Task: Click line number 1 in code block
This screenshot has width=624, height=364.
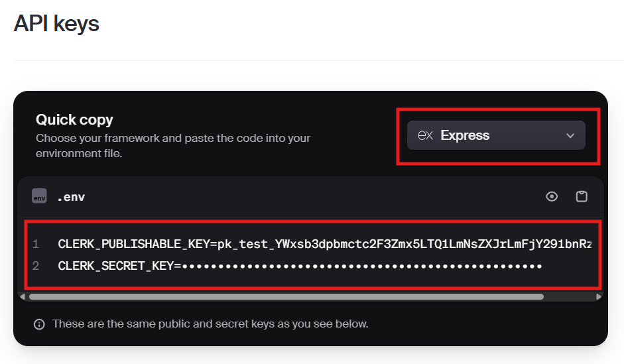Action: coord(36,244)
